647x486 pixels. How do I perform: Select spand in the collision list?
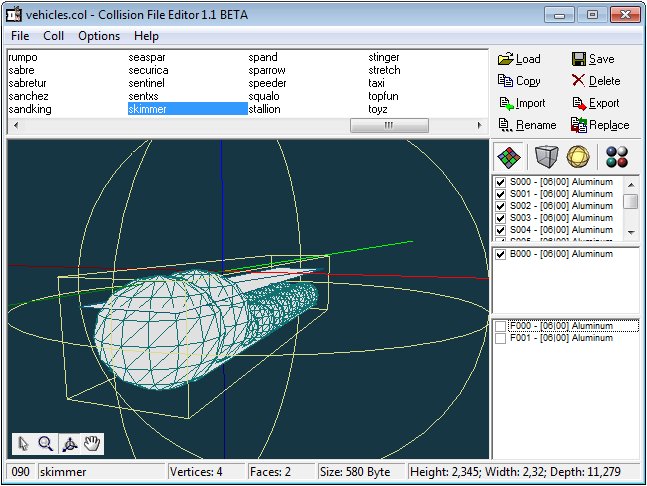(263, 57)
